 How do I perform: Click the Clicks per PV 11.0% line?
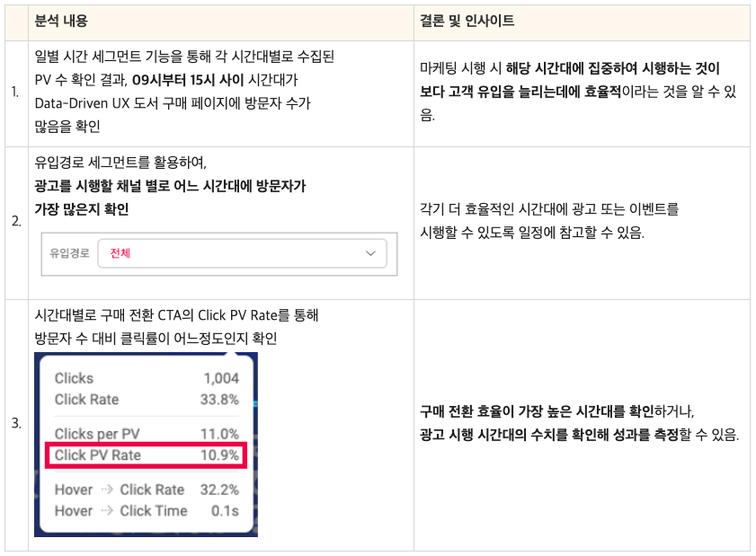[147, 434]
